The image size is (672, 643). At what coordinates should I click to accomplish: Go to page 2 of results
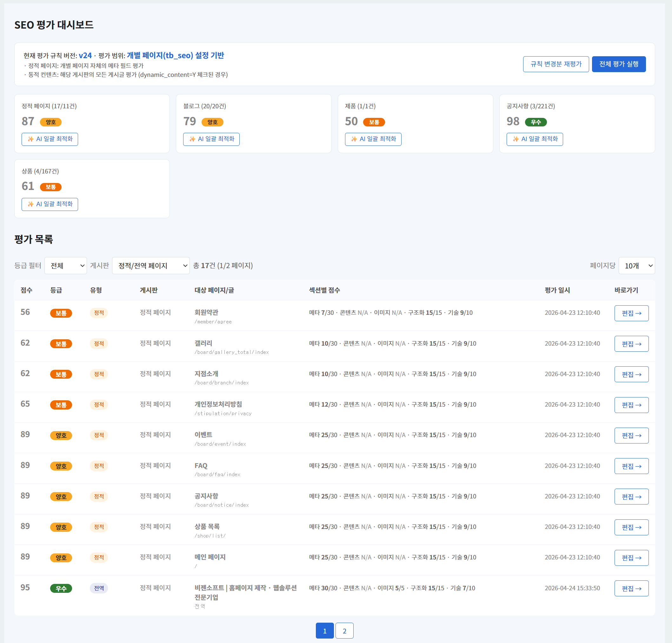(344, 631)
